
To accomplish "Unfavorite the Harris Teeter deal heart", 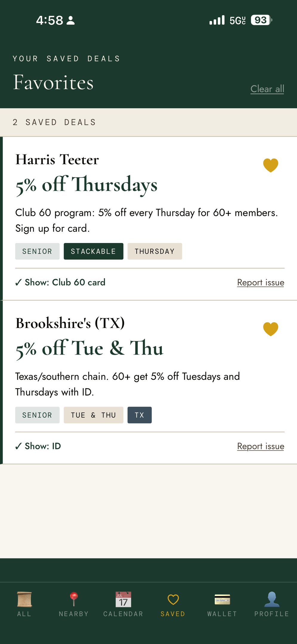I will pyautogui.click(x=270, y=165).
